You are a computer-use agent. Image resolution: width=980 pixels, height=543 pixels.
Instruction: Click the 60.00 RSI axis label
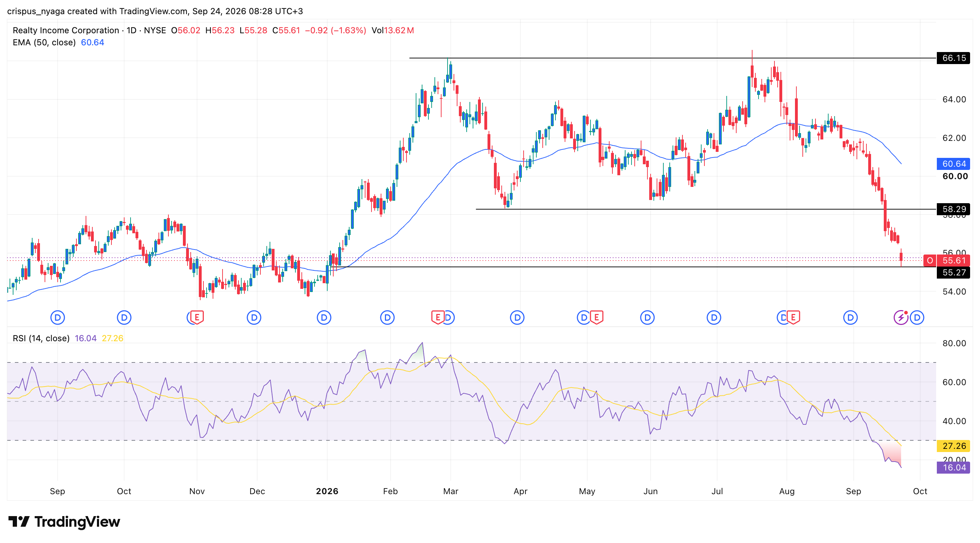[x=954, y=382]
